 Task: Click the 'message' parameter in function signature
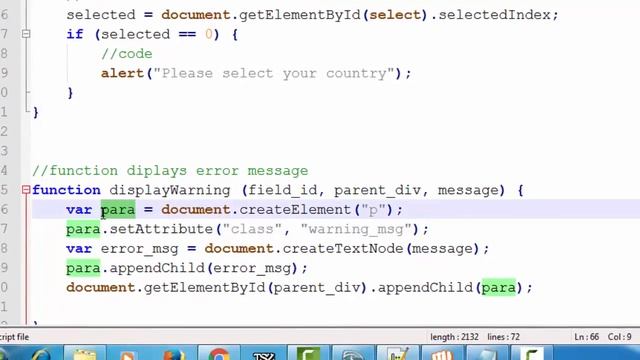coord(468,190)
